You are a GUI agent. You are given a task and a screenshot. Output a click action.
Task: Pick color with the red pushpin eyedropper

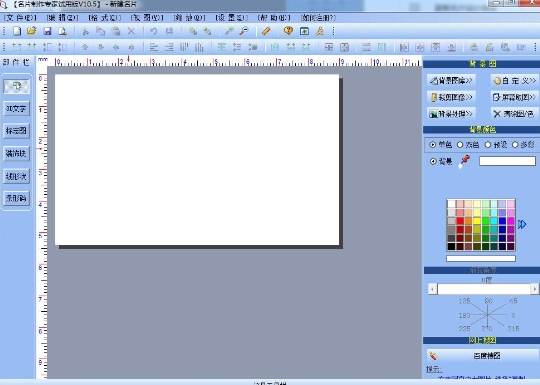(464, 161)
